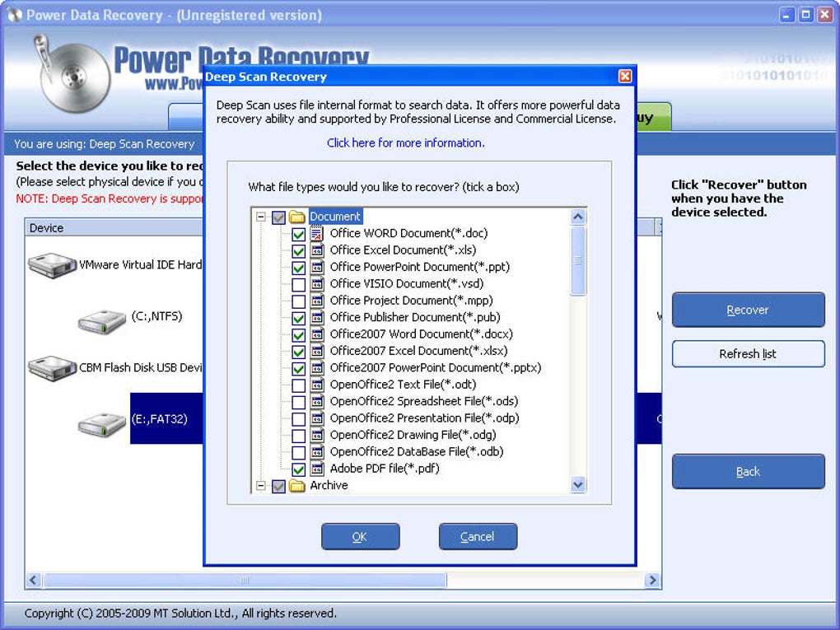Viewport: 840px width, 630px height.
Task: Uncheck Office Excel Document (*.xls) checkbox
Action: (298, 250)
